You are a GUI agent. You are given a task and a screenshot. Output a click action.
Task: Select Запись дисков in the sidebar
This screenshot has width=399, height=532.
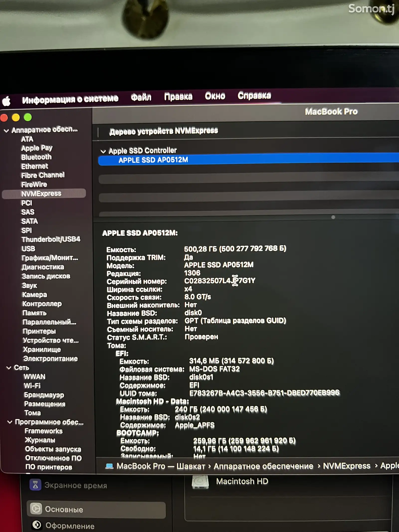point(46,276)
